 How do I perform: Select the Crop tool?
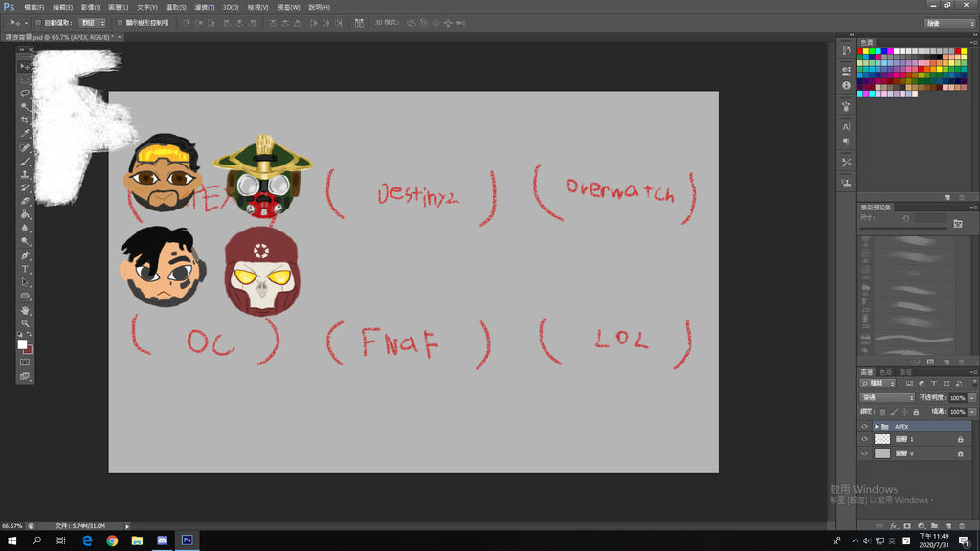(x=24, y=120)
